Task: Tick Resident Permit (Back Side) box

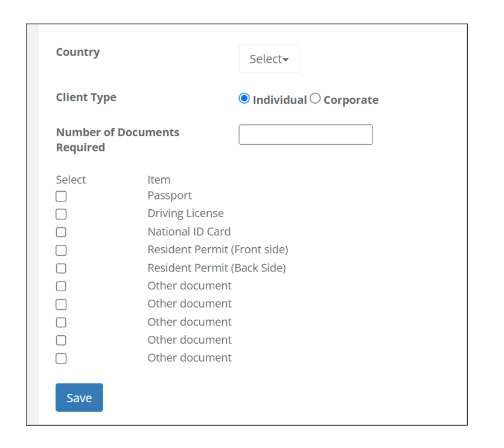Action: [x=61, y=268]
